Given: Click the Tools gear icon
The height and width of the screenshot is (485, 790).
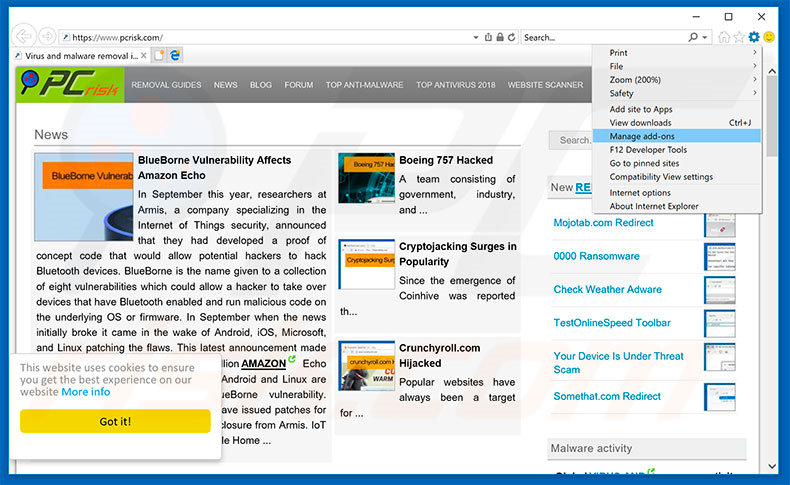Looking at the screenshot, I should 754,37.
